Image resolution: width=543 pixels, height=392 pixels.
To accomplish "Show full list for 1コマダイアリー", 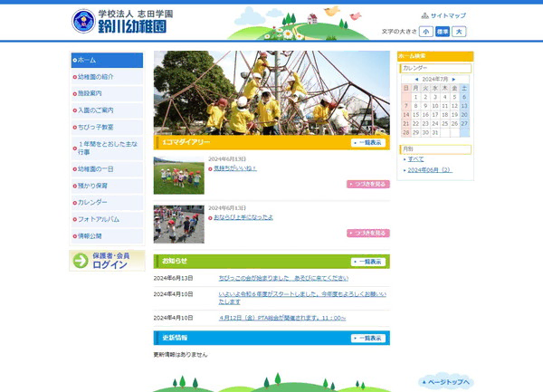I will tap(368, 143).
